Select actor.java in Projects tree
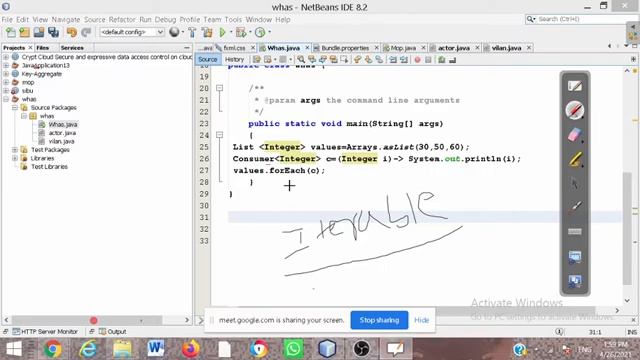640x360 pixels. coord(62,133)
